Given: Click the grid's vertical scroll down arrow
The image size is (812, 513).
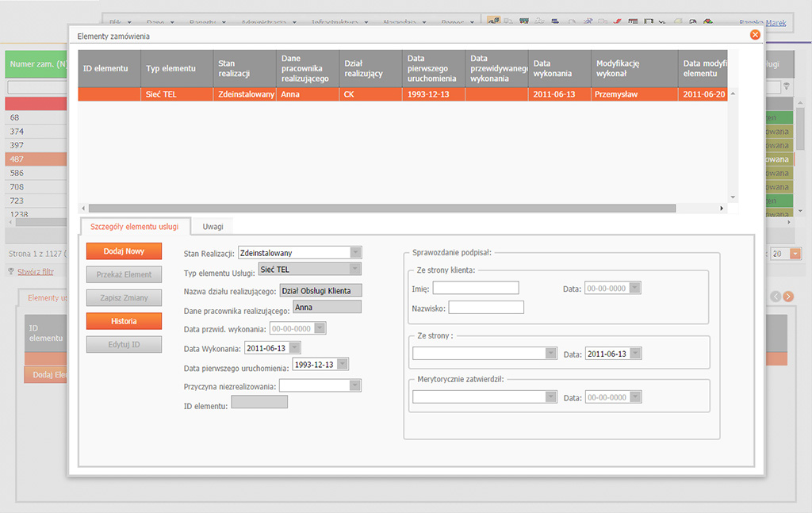Looking at the screenshot, I should [733, 197].
